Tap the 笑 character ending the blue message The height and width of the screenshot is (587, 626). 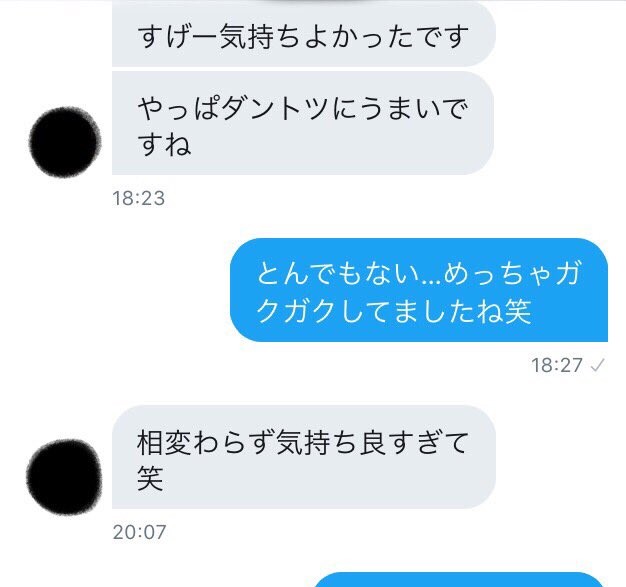[518, 311]
